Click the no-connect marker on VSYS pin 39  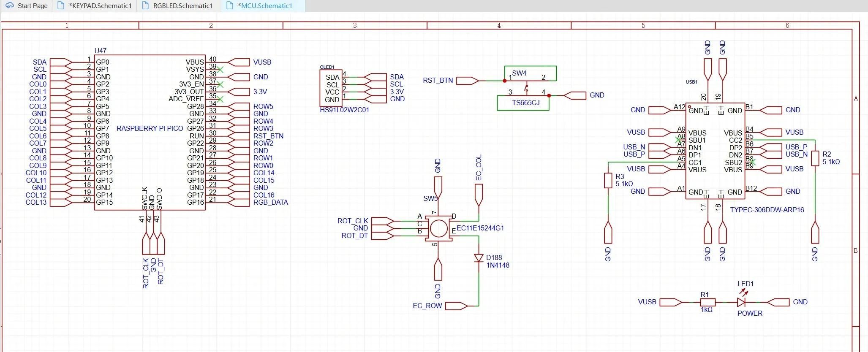tap(220, 69)
